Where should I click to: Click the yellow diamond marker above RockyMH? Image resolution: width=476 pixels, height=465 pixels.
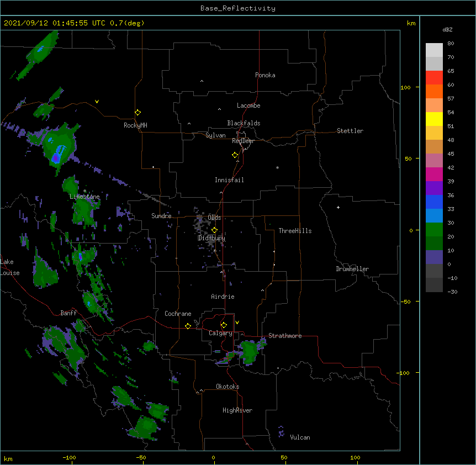click(138, 113)
